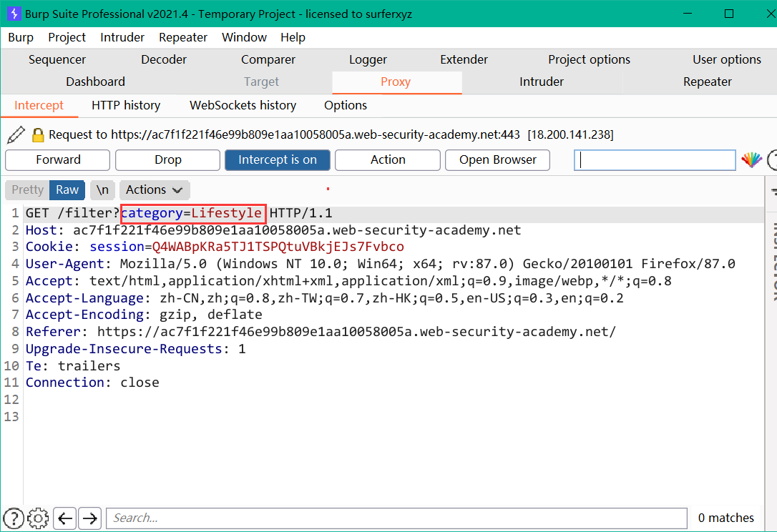Click the pencil edit target icon
The image size is (777, 532).
point(16,134)
